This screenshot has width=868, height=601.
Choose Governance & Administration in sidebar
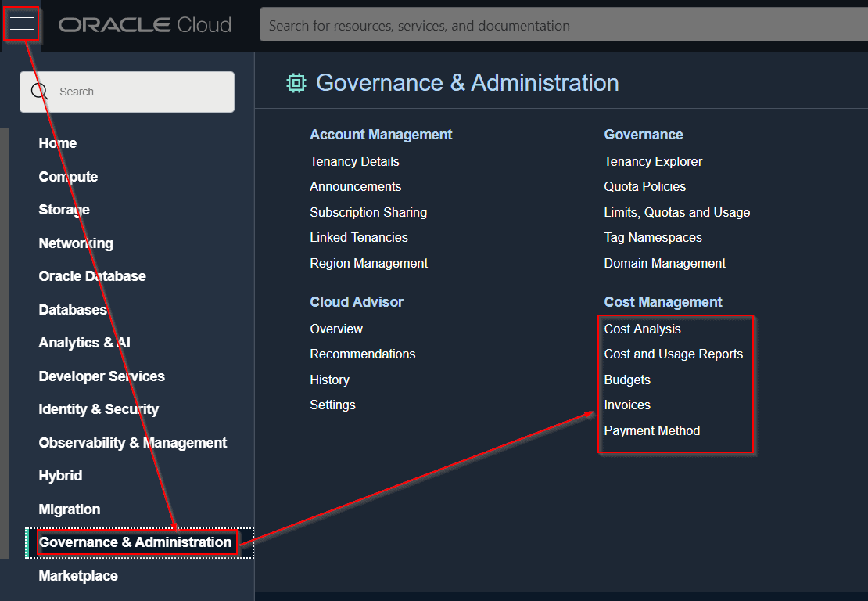135,542
